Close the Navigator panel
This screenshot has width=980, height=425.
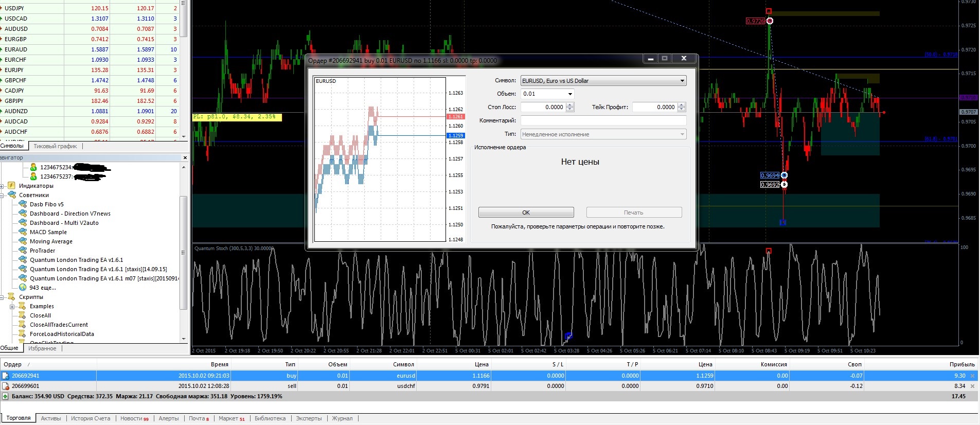tap(185, 157)
